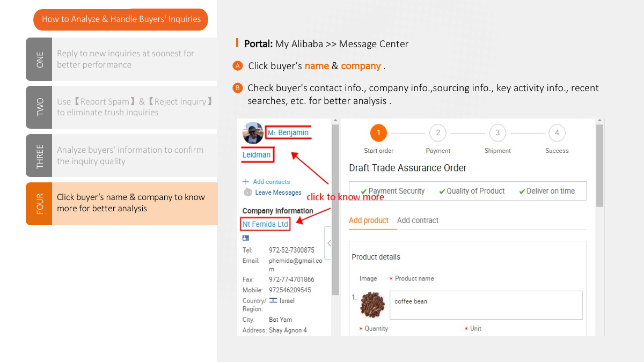Click the contact card icon under Company Information
Image resolution: width=644 pixels, height=362 pixels.
[246, 238]
